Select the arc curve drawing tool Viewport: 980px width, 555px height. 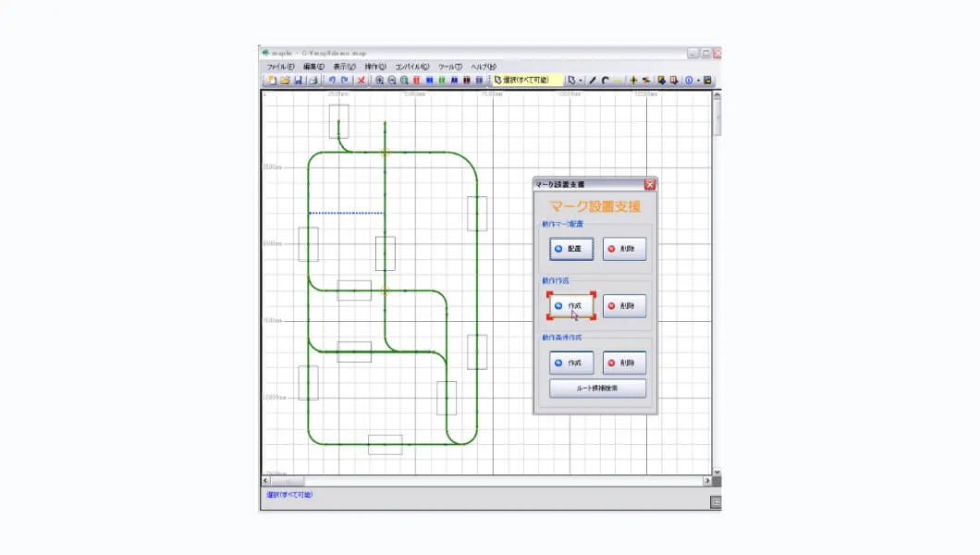605,80
